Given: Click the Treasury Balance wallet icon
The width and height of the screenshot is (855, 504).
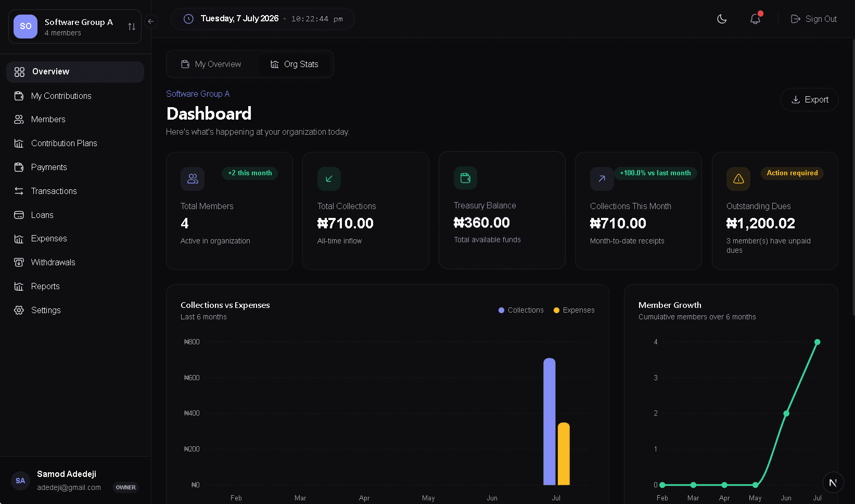Looking at the screenshot, I should tap(465, 178).
